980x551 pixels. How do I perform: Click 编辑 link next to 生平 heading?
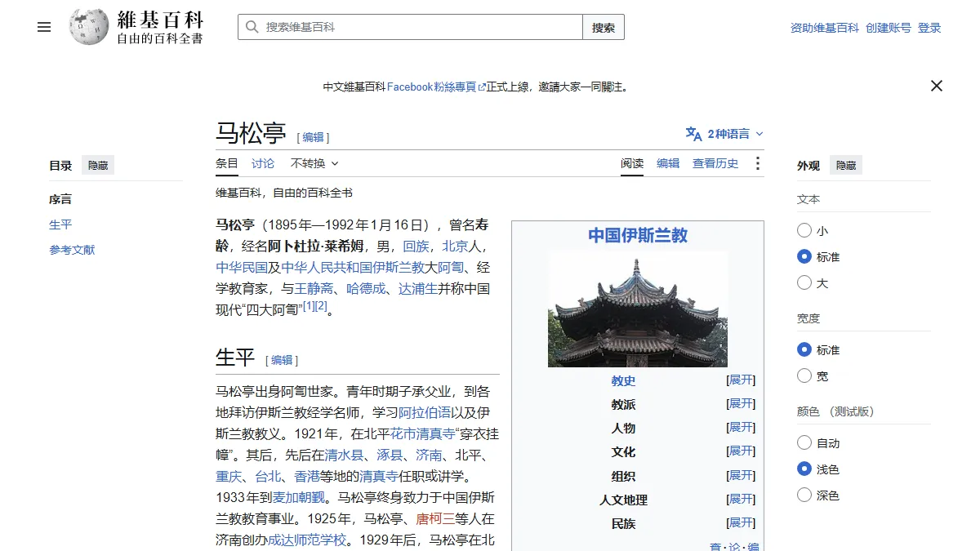(x=282, y=360)
